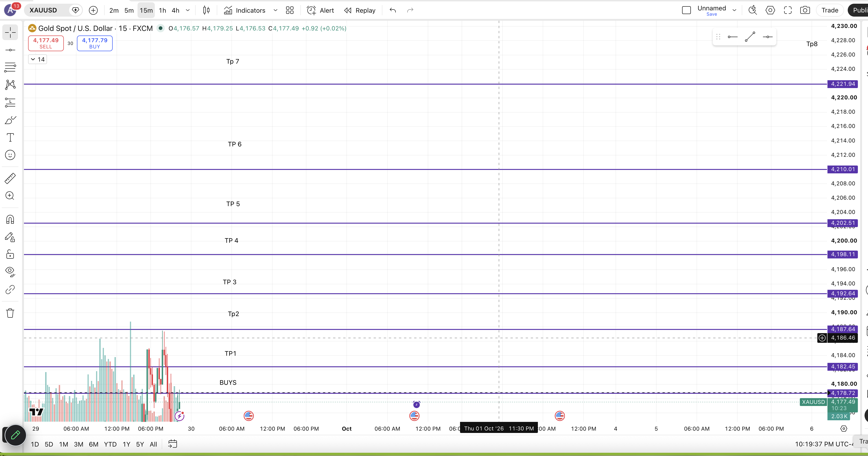
Task: Expand the Indicators favorites dropdown arrow
Action: 275,10
